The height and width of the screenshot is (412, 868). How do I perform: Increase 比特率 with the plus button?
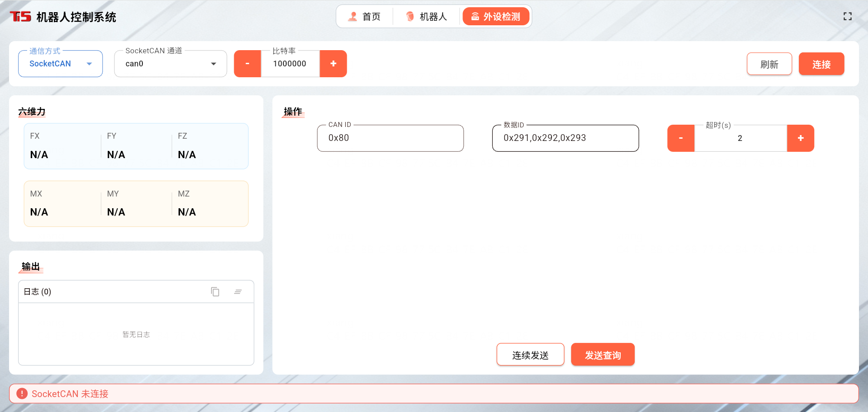pyautogui.click(x=333, y=64)
